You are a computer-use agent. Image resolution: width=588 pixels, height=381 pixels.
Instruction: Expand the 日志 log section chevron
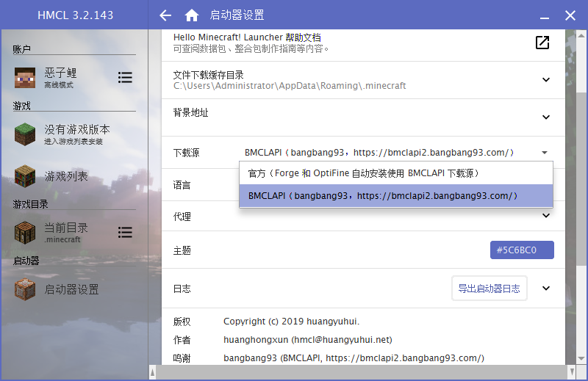[x=546, y=288]
